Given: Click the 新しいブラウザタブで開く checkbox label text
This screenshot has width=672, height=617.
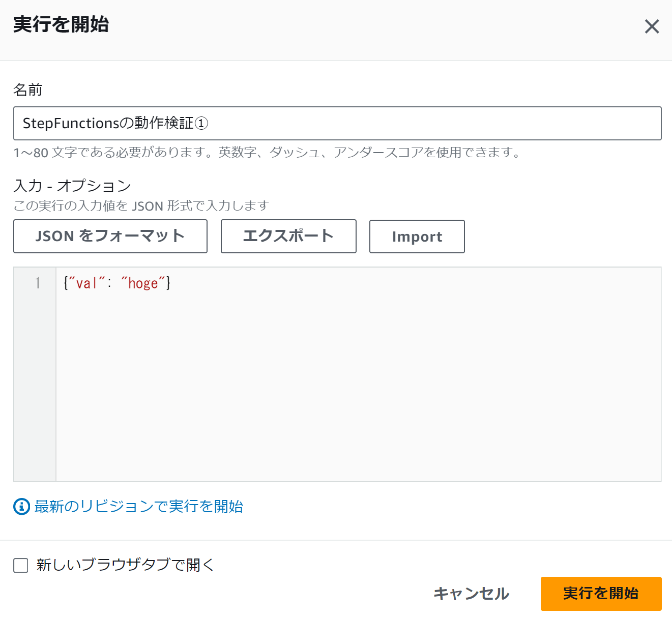Looking at the screenshot, I should (125, 565).
